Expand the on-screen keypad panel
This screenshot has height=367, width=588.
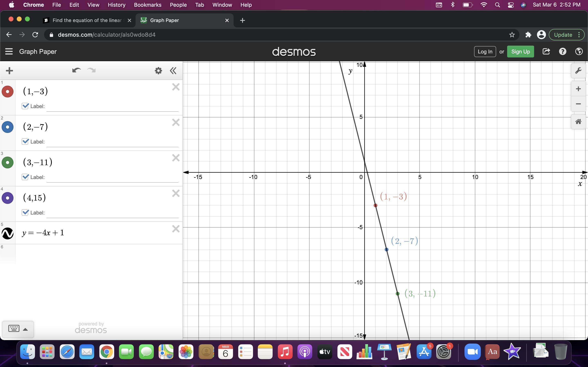pyautogui.click(x=18, y=329)
